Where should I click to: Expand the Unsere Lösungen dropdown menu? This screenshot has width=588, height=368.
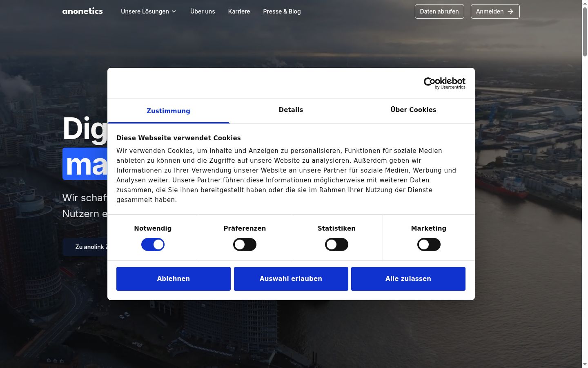(x=149, y=11)
